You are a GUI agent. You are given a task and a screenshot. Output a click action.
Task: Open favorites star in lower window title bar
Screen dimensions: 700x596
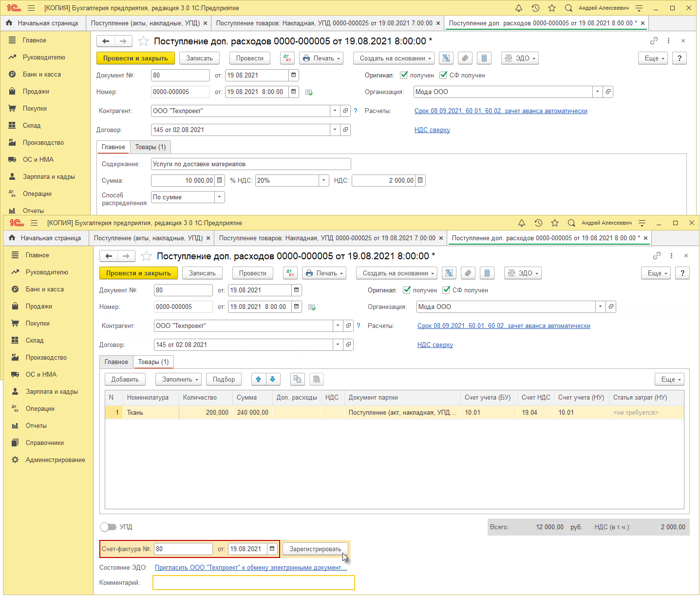point(555,223)
